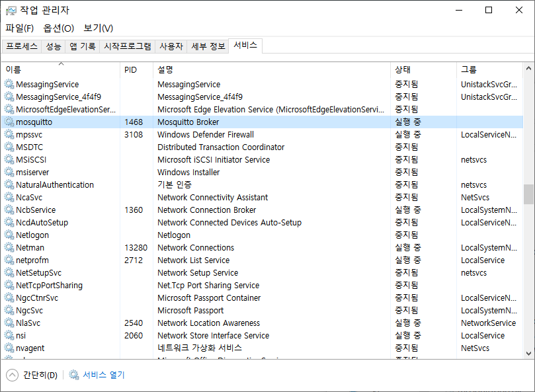The image size is (535, 392).
Task: Select the Windows Defender Firewall description
Action: coord(206,134)
